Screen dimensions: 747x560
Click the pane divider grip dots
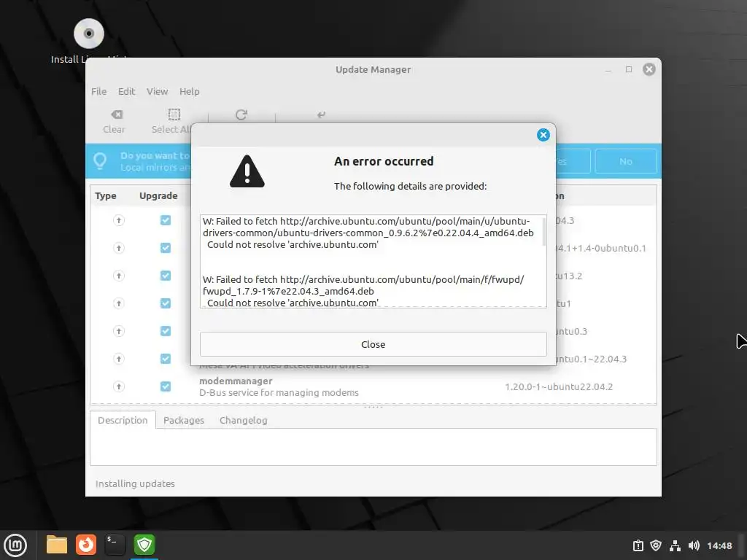coord(373,407)
